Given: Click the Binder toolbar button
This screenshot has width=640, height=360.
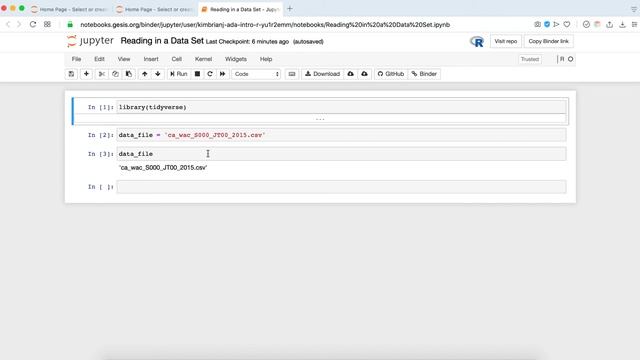Looking at the screenshot, I should (424, 74).
